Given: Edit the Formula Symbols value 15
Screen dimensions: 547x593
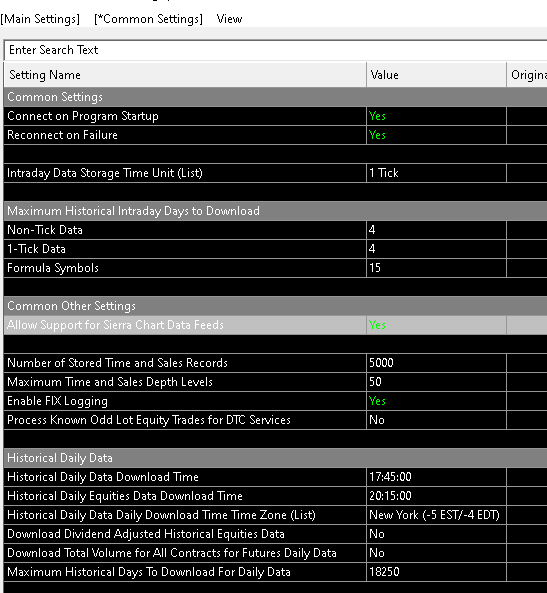Looking at the screenshot, I should 436,268.
